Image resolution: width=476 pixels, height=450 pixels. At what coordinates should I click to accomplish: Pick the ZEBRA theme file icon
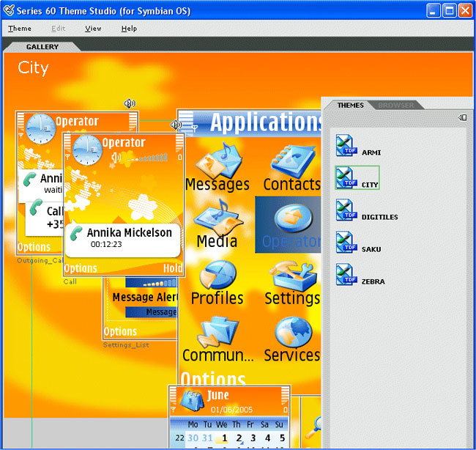pyautogui.click(x=346, y=274)
